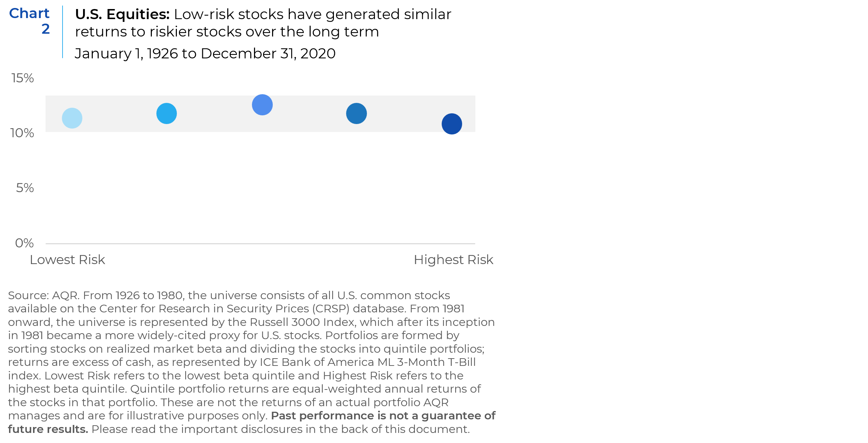Click the date range subtitle text

pyautogui.click(x=205, y=54)
